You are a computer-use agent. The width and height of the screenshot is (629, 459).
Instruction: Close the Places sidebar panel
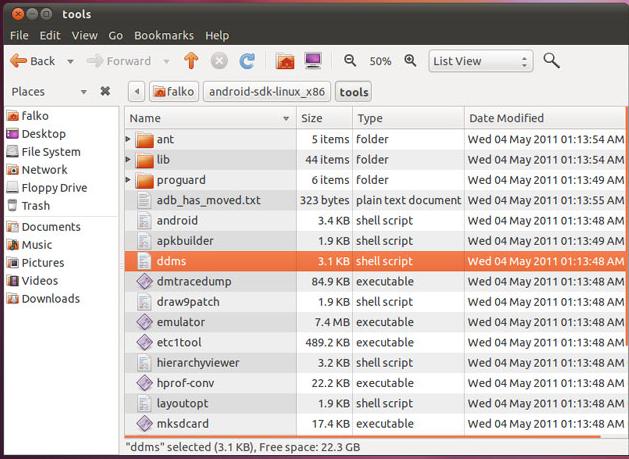(x=105, y=92)
